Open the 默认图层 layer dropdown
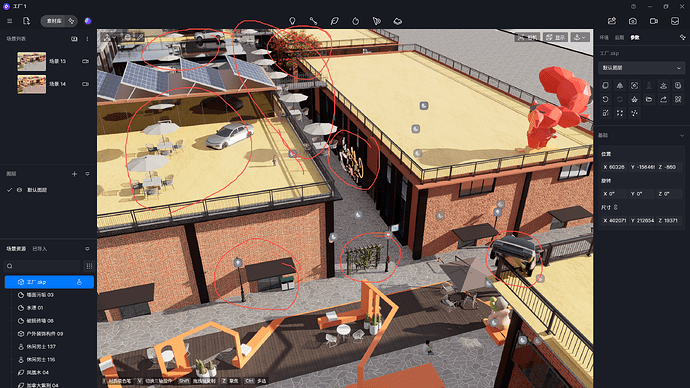690x388 pixels. coord(641,68)
